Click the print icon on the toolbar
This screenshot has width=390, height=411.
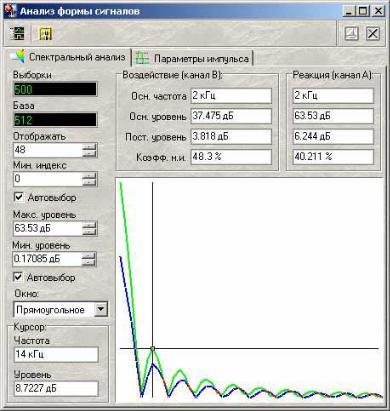point(351,34)
